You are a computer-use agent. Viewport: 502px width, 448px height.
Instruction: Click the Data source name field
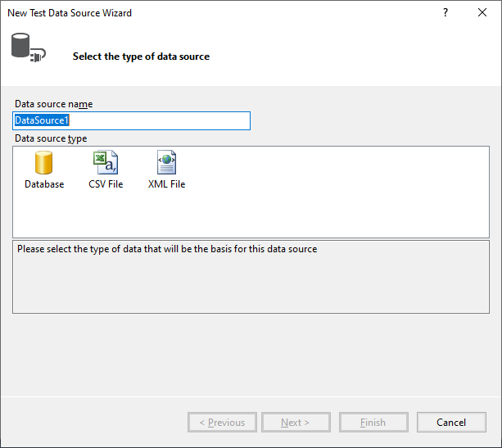pyautogui.click(x=131, y=120)
